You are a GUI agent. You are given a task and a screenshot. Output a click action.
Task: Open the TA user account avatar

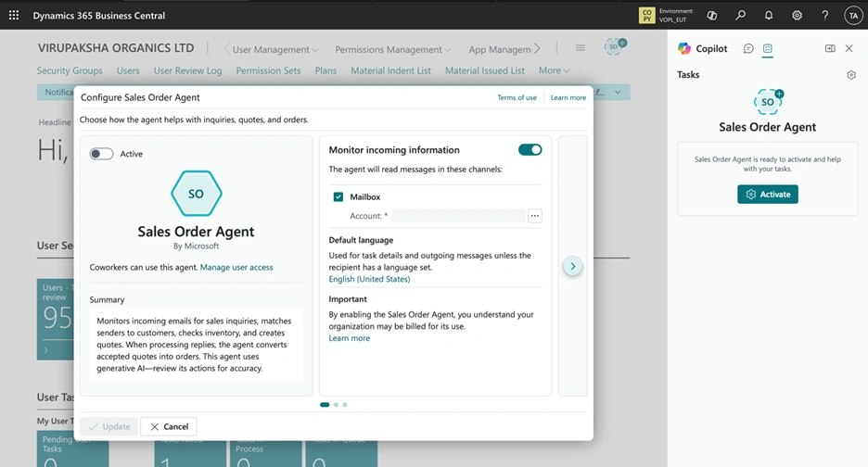(853, 16)
